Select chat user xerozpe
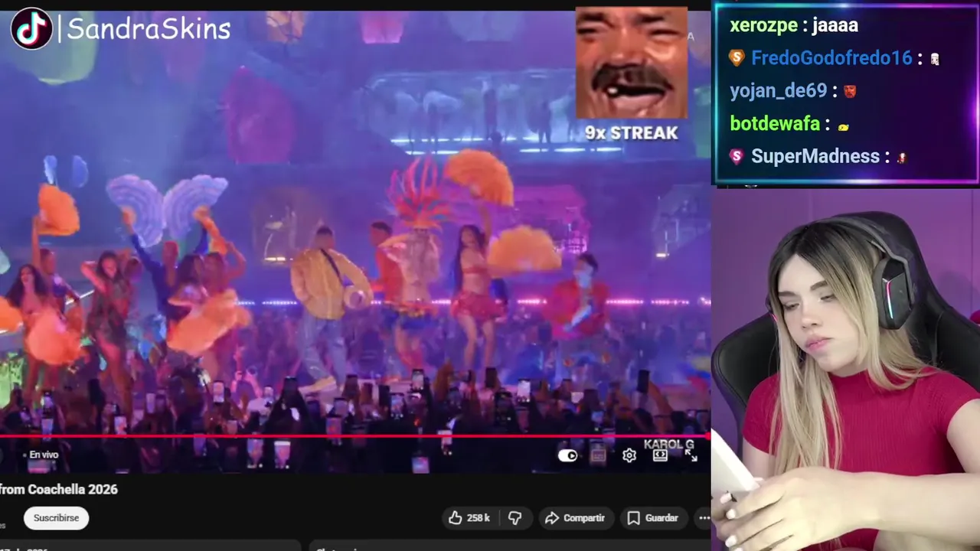The image size is (980, 551). 763,25
